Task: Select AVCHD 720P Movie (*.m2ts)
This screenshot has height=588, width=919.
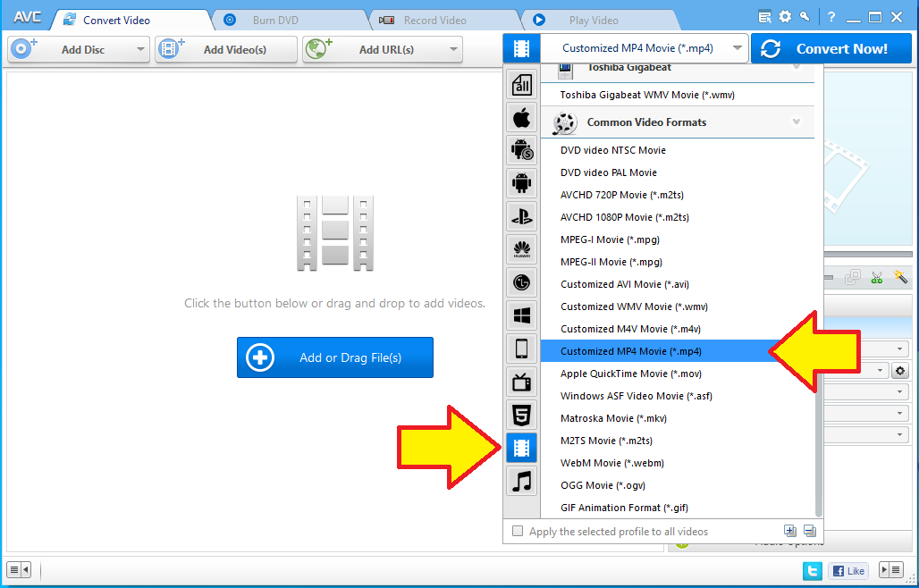Action: click(x=677, y=195)
